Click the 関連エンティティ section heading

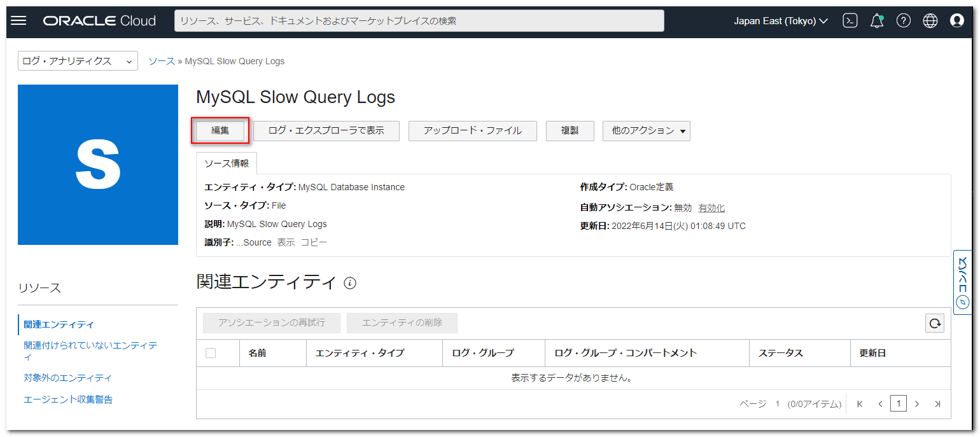(266, 282)
